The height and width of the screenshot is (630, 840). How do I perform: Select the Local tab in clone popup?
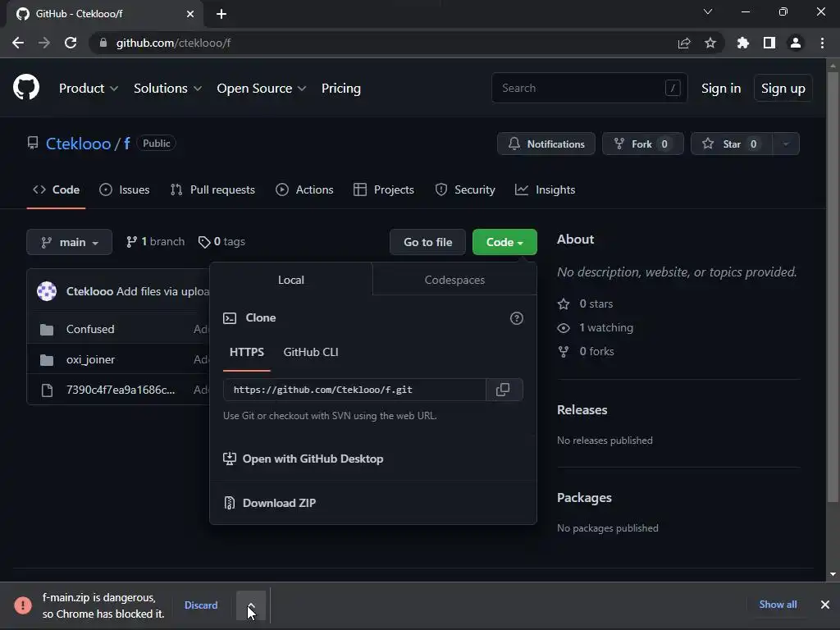click(291, 280)
